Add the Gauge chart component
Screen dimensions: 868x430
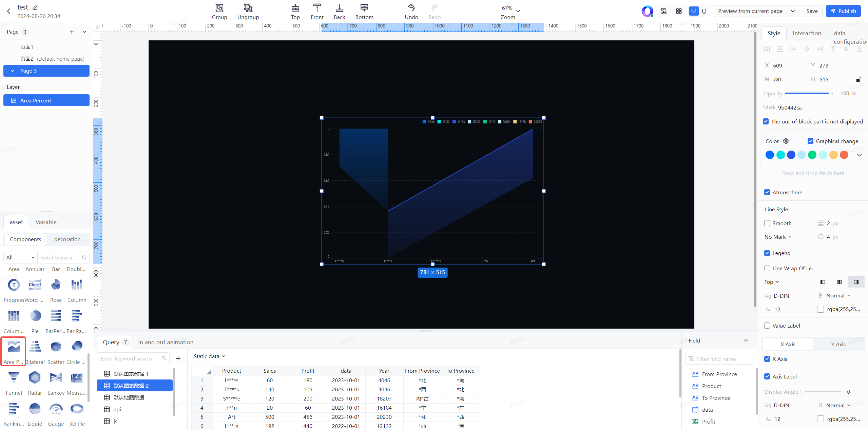pos(56,409)
